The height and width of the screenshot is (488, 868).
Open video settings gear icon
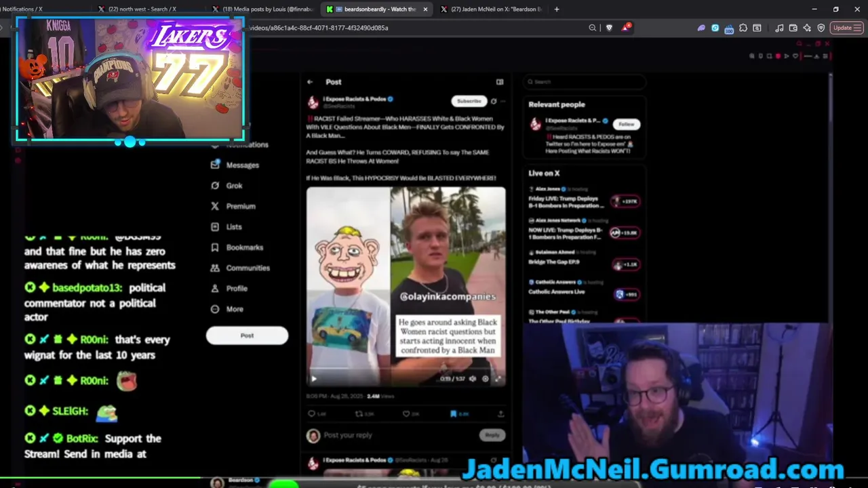point(485,379)
